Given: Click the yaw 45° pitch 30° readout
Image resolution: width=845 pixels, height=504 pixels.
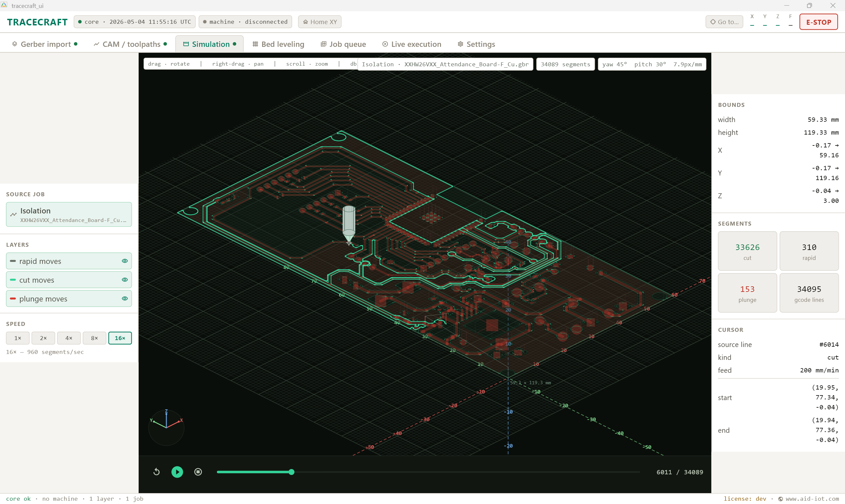Looking at the screenshot, I should (652, 64).
